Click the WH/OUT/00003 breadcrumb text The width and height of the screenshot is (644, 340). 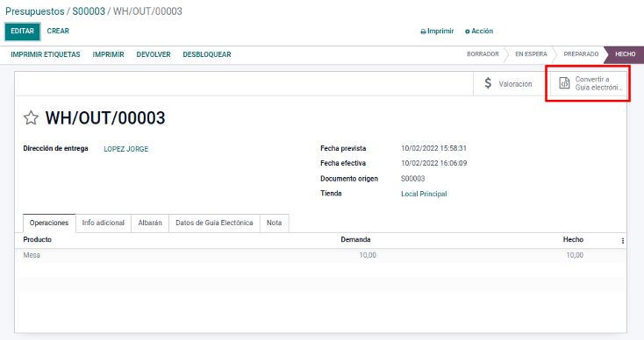click(x=147, y=11)
